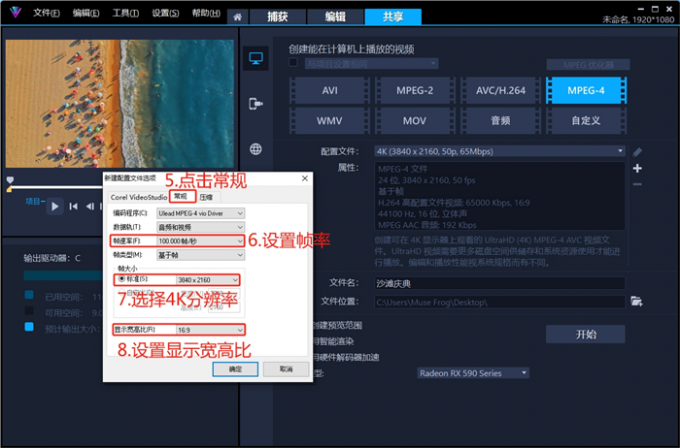Choose the WMV format button
680x448 pixels.
pos(330,121)
